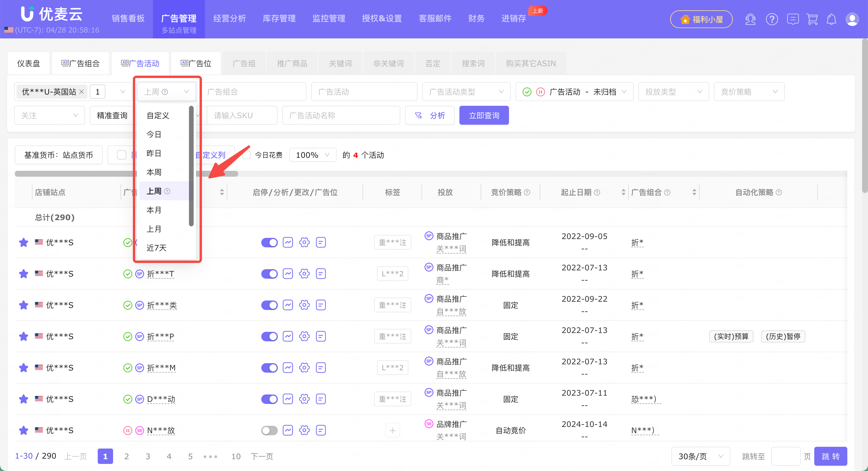Click help icon beside 竞价策略 column header
The height and width of the screenshot is (471, 868).
527,192
